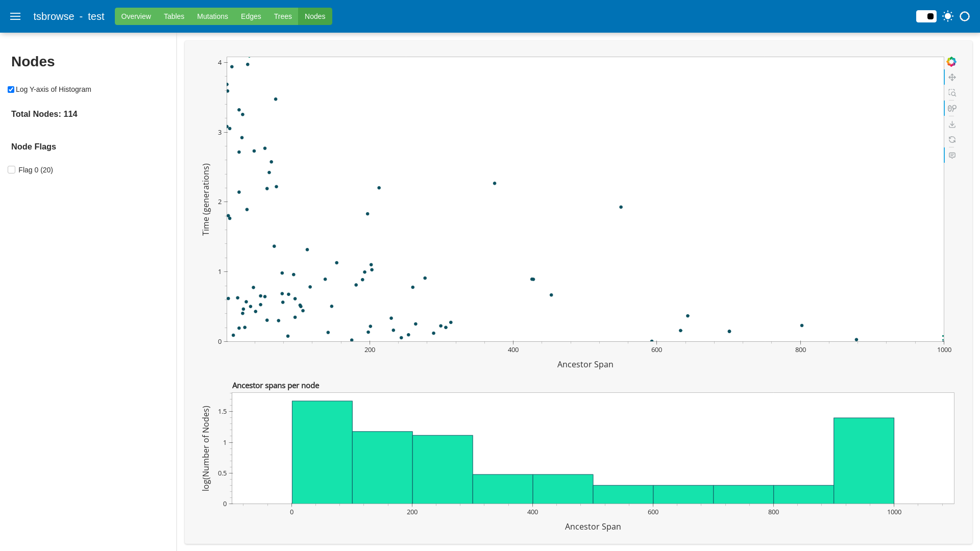Click the tsbrowse - test title

click(x=69, y=16)
